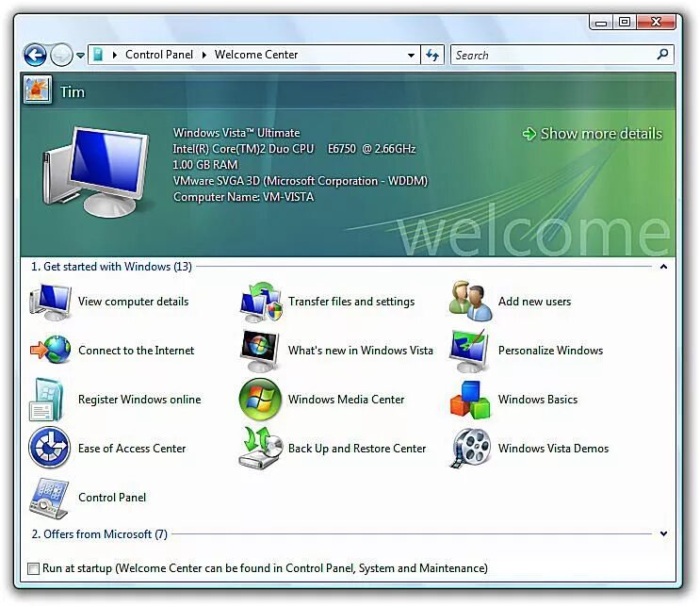The height and width of the screenshot is (606, 700).
Task: Click the Back Up and Restore Center label
Action: [x=357, y=449]
